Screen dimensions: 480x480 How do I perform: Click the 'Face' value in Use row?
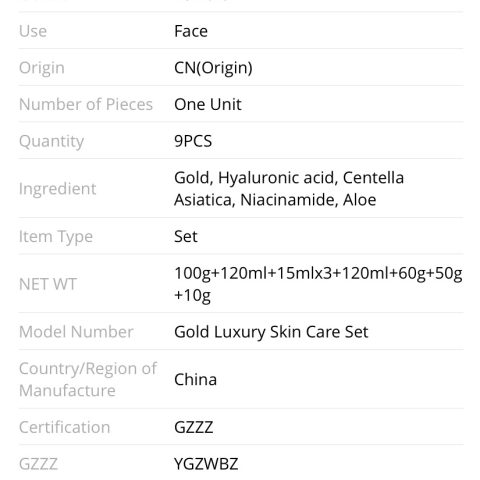point(191,31)
